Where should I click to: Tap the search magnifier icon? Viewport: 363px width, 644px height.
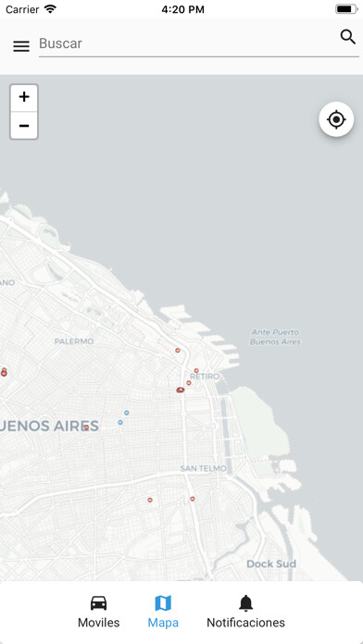pos(348,37)
